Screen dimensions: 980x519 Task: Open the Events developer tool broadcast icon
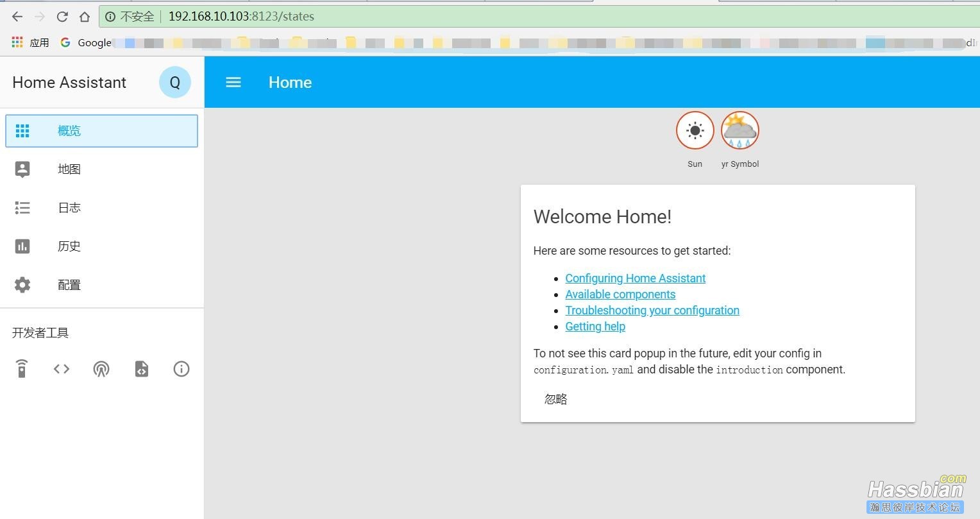tap(101, 369)
